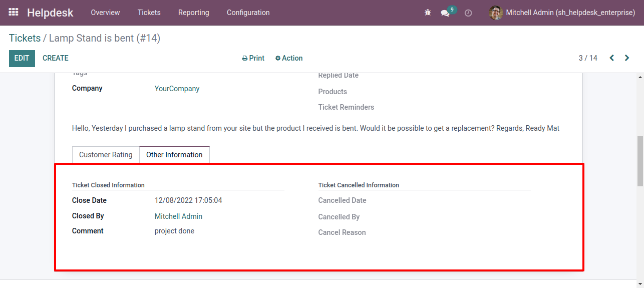Go back to Tickets breadcrumb
This screenshot has width=644, height=288.
[25, 38]
